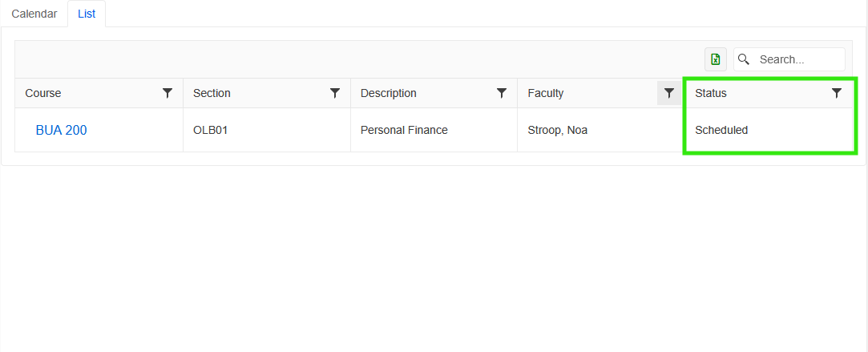Switch to the Calendar tab
This screenshot has width=868, height=352.
coord(34,14)
